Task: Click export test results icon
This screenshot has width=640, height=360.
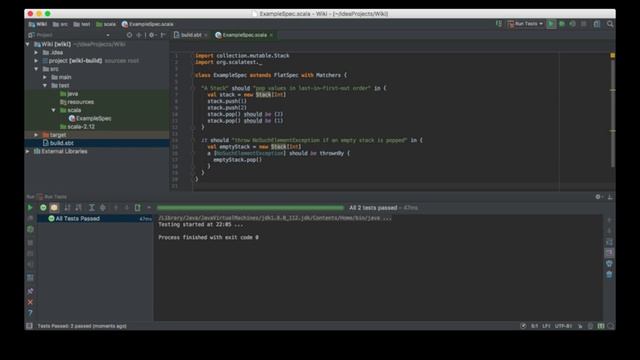Action: 138,208
